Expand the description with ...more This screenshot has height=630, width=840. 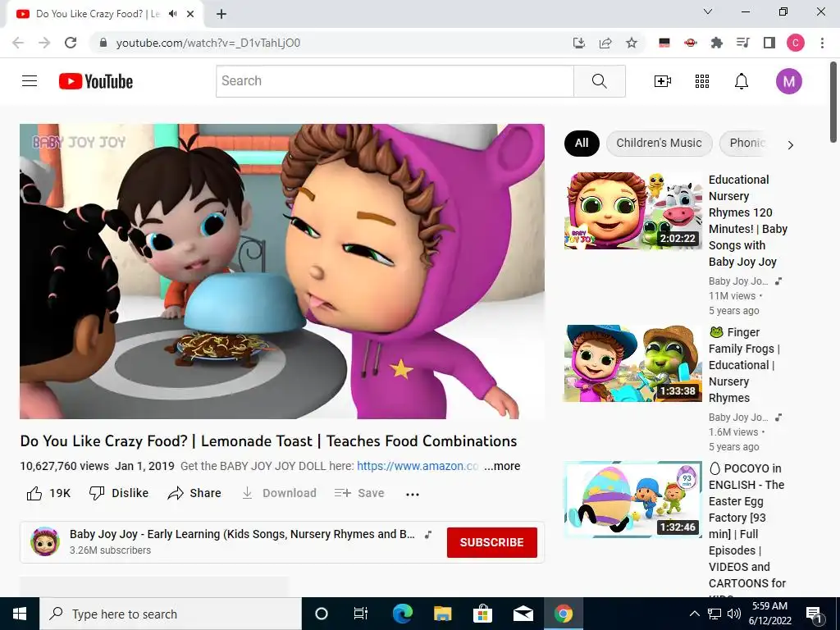click(x=502, y=466)
